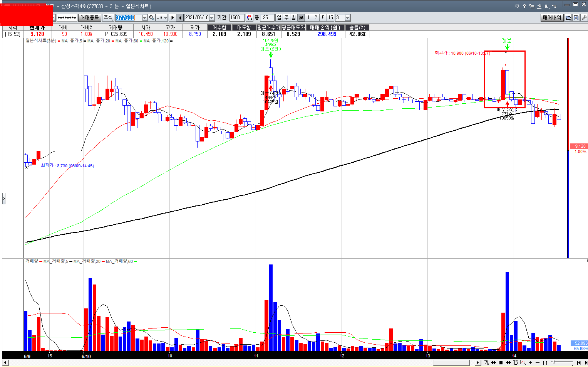Select 1 minute interval button

tap(308, 18)
